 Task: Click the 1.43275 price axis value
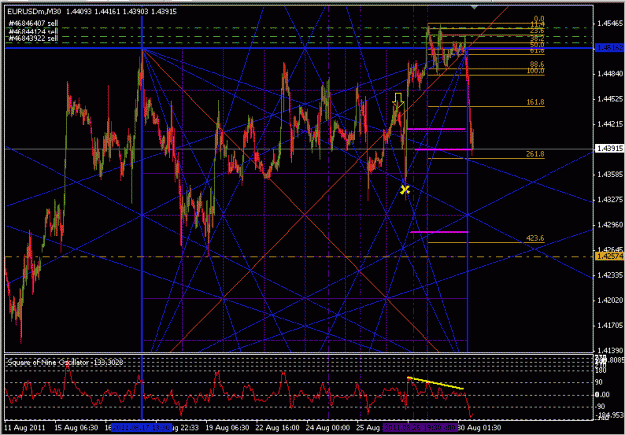click(x=608, y=199)
